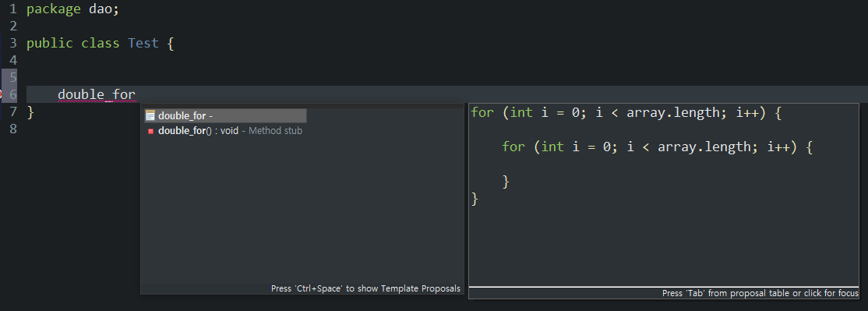The width and height of the screenshot is (868, 311).
Task: Click the nested for loop in preview
Action: point(657,147)
